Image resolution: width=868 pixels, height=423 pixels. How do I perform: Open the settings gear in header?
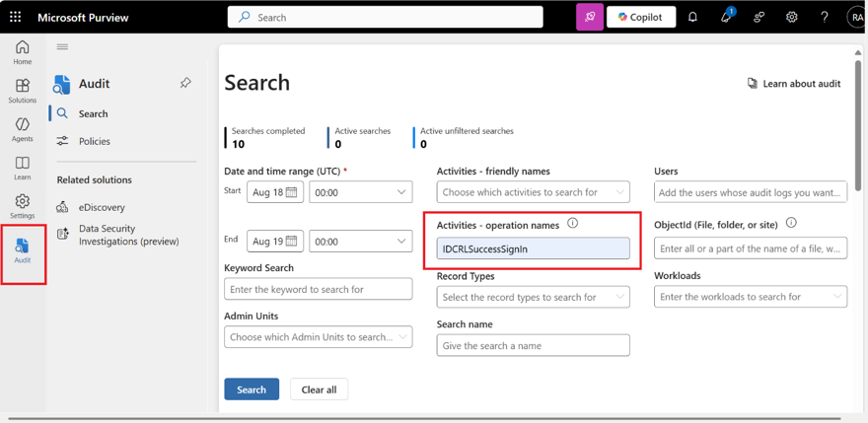(791, 17)
